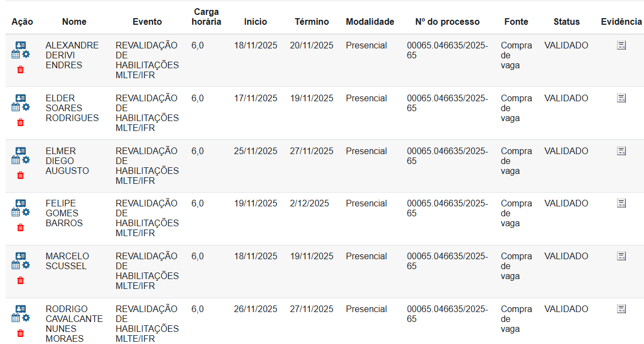This screenshot has width=644, height=344.
Task: Open the evidence icon in Elmer Diego Augusto row
Action: tap(621, 151)
